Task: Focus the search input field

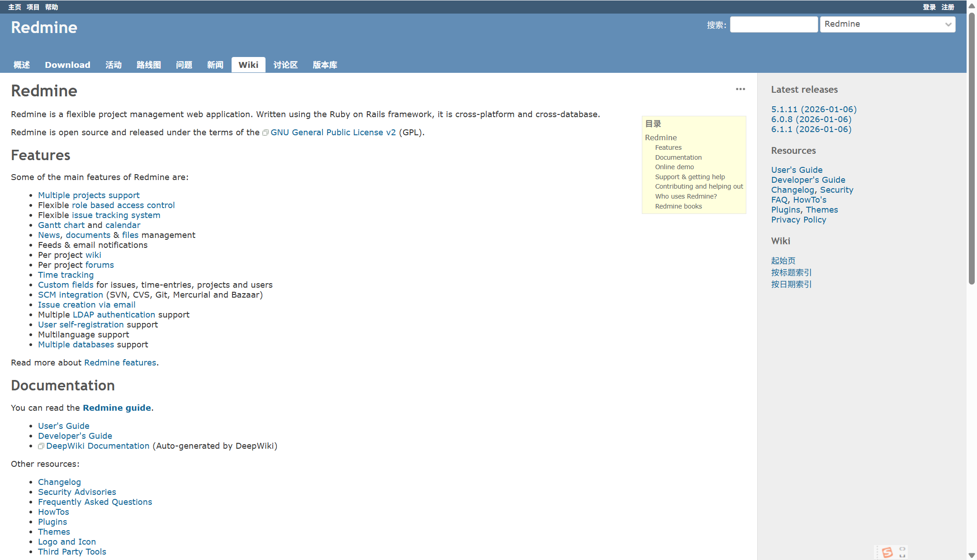Action: pos(773,24)
